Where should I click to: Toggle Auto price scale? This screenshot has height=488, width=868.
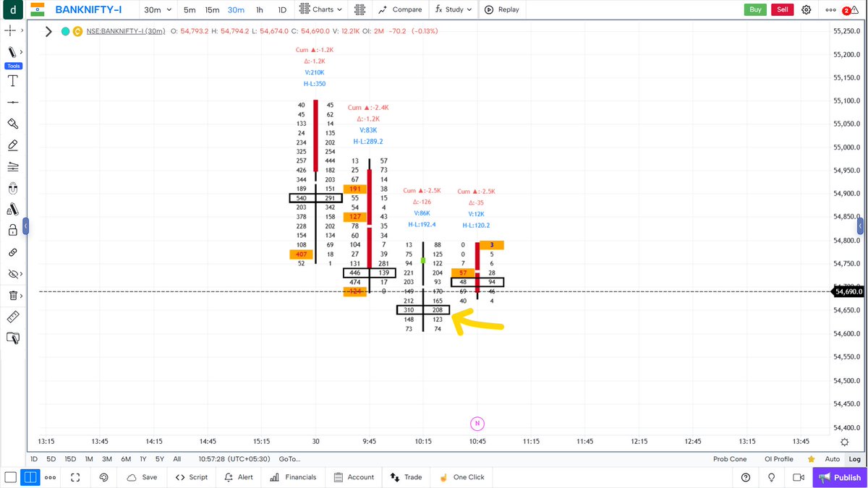pos(833,459)
